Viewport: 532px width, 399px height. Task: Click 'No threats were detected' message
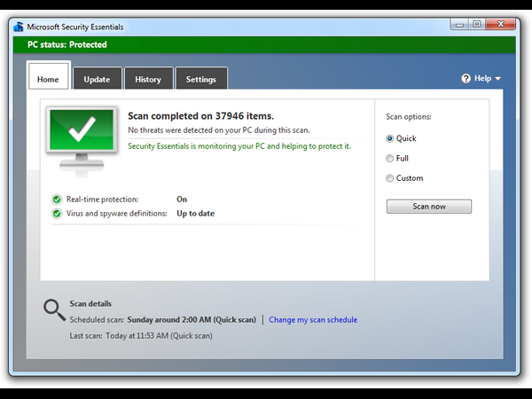[x=219, y=130]
